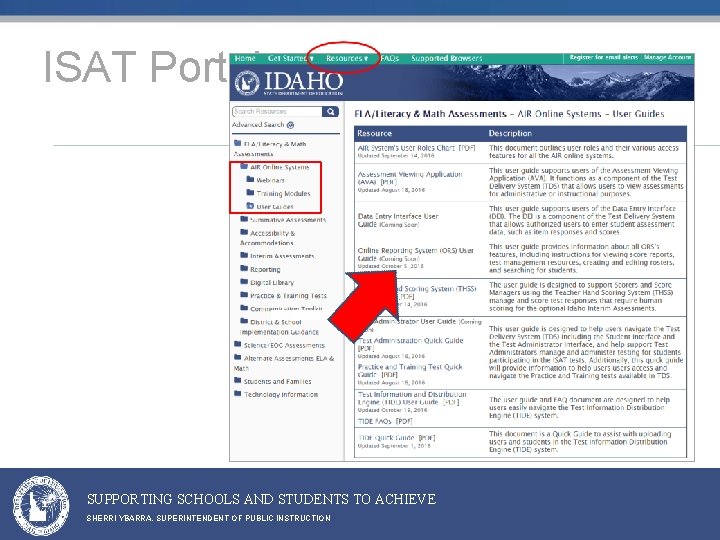This screenshot has height=540, width=720.
Task: Click Register for email alerts
Action: point(604,57)
